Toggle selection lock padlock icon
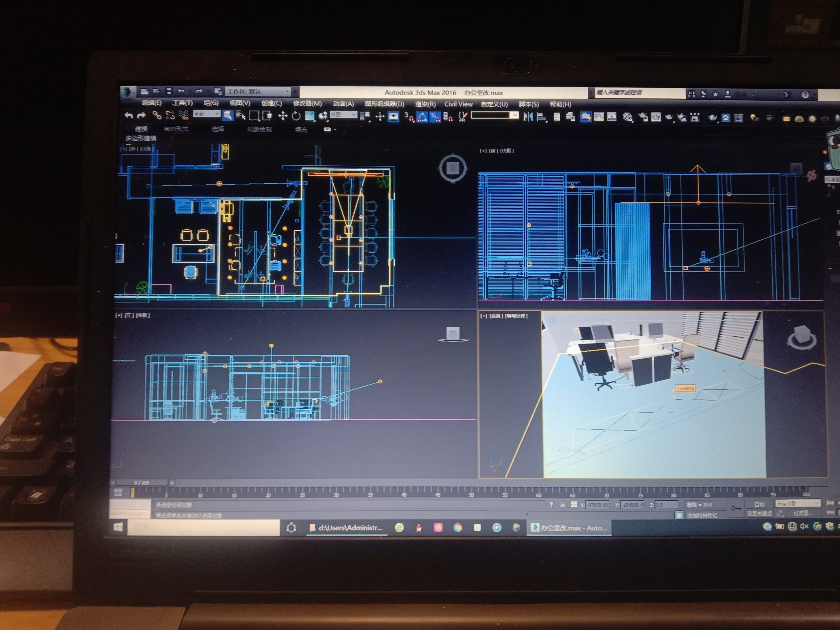The height and width of the screenshot is (630, 840). click(x=562, y=505)
